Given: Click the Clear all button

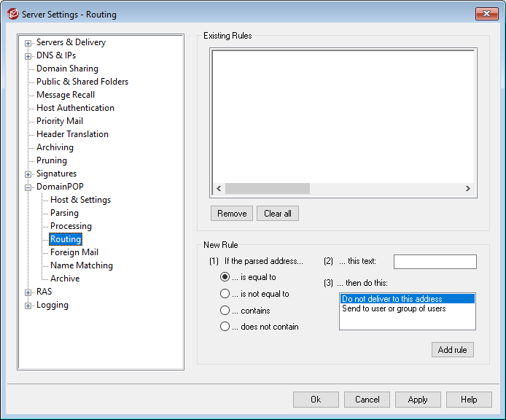Looking at the screenshot, I should pyautogui.click(x=278, y=214).
